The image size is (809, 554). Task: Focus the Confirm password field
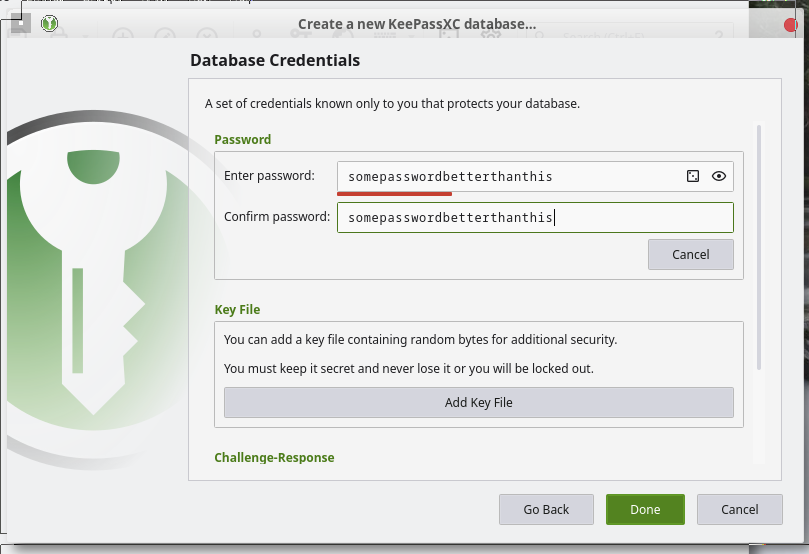(535, 217)
